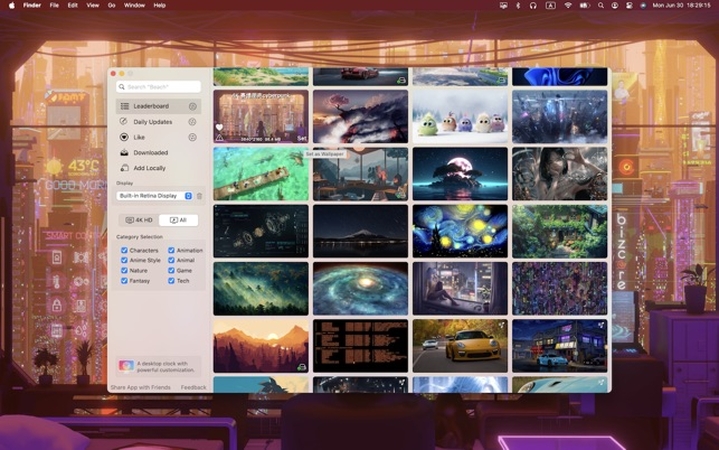Select the yellow sports car wallpaper thumbnail

460,345
